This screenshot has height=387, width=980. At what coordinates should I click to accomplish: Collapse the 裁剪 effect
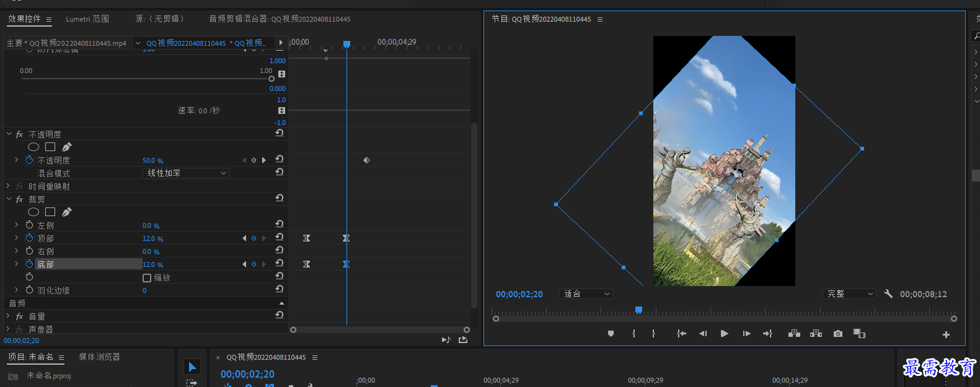(8, 199)
